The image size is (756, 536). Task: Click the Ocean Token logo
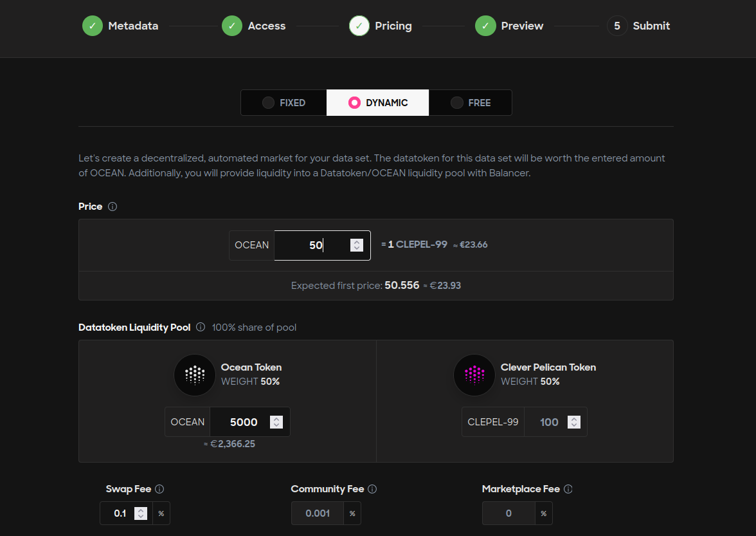(195, 375)
